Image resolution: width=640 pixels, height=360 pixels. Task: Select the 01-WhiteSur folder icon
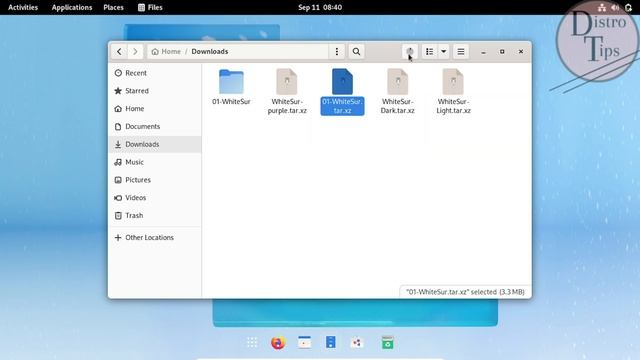click(x=231, y=82)
